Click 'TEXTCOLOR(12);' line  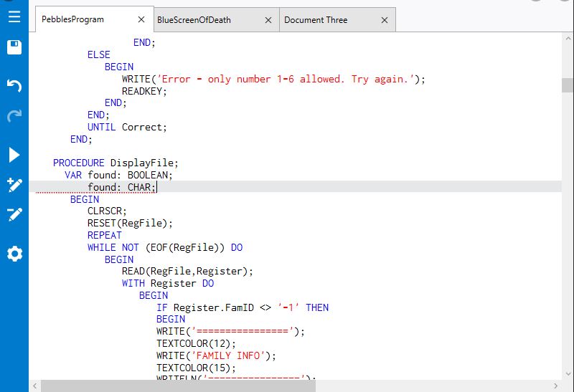point(196,343)
